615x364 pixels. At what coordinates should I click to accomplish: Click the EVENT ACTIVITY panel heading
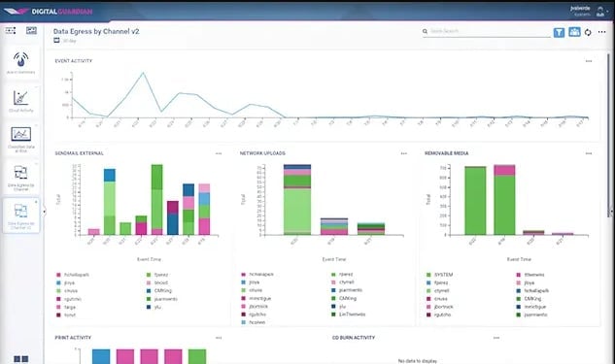(74, 61)
